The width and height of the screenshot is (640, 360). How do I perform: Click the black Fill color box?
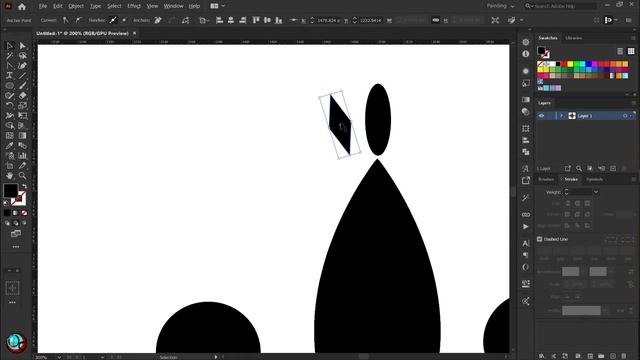11,191
